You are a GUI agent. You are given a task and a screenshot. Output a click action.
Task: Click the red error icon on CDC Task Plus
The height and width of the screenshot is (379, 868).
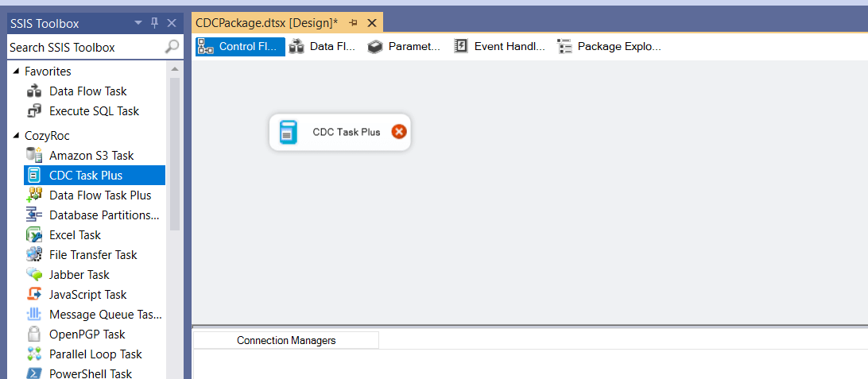point(399,132)
